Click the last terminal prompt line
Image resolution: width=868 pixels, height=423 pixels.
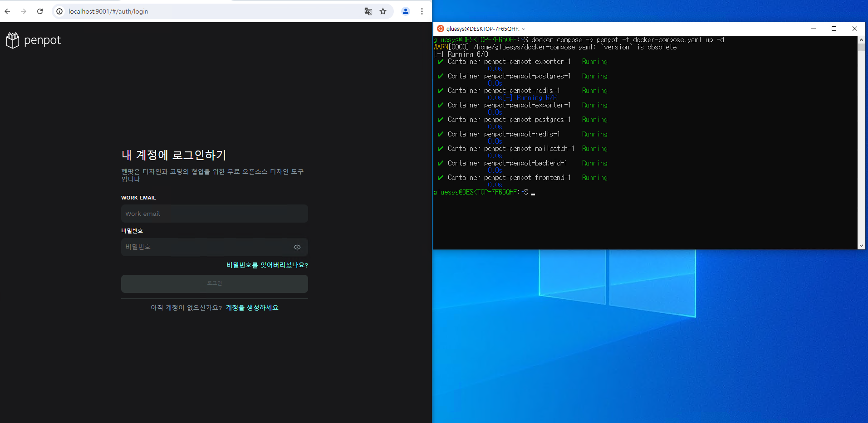(x=484, y=192)
